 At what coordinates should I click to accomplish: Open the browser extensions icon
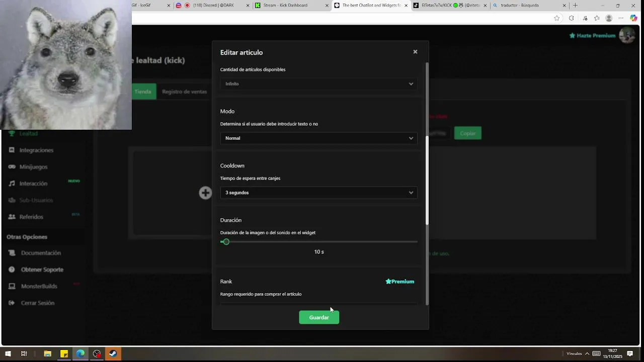pos(571,18)
